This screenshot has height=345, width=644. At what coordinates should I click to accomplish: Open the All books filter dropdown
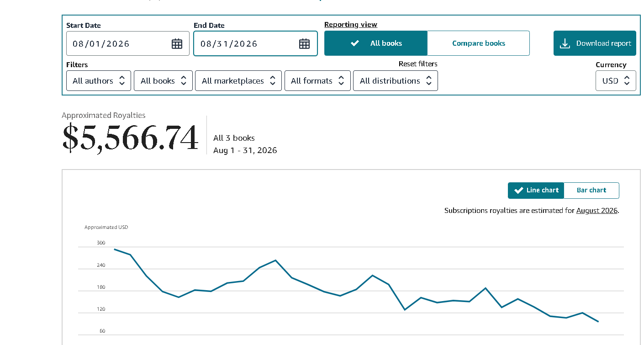163,81
